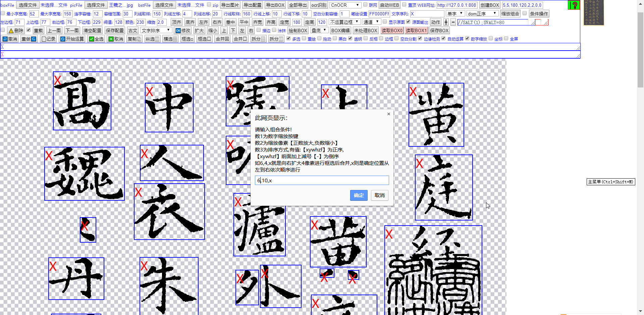Choose picFile with its 选择文件 button

(96, 5)
